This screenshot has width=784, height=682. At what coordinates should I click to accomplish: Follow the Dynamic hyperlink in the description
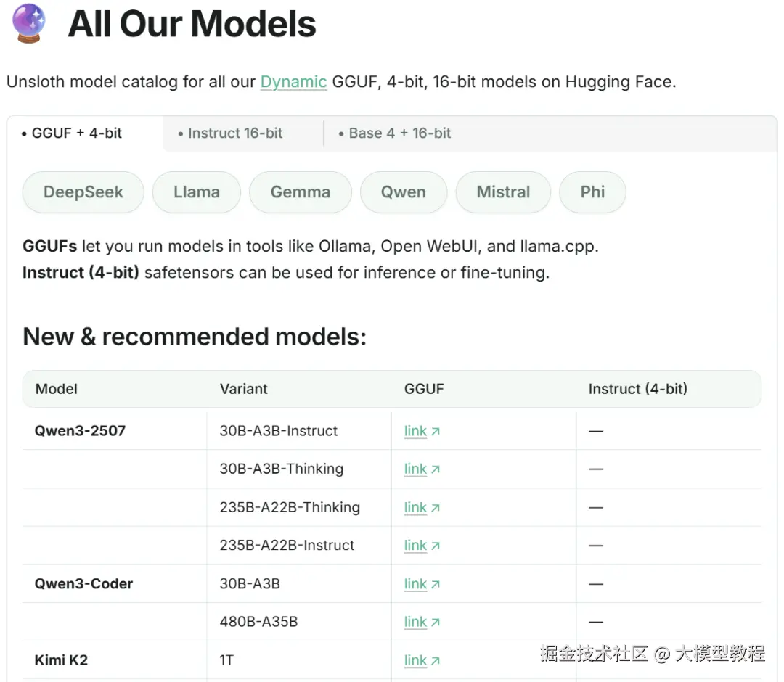[293, 81]
